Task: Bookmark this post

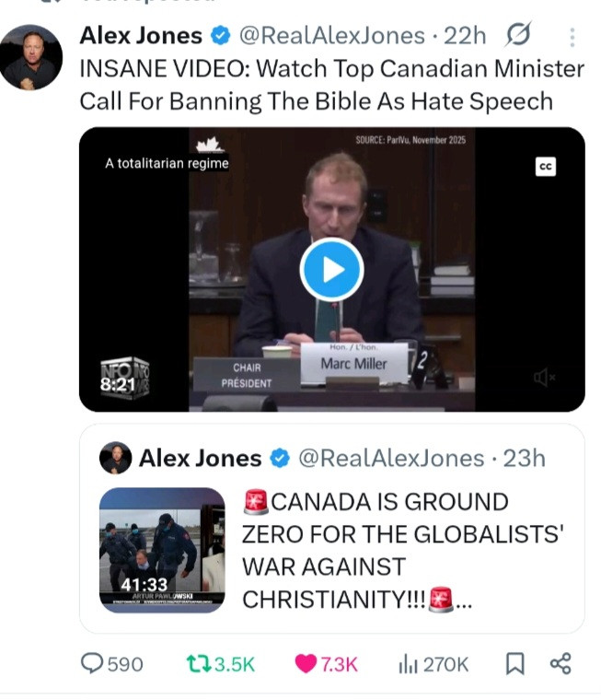Action: coord(516,663)
